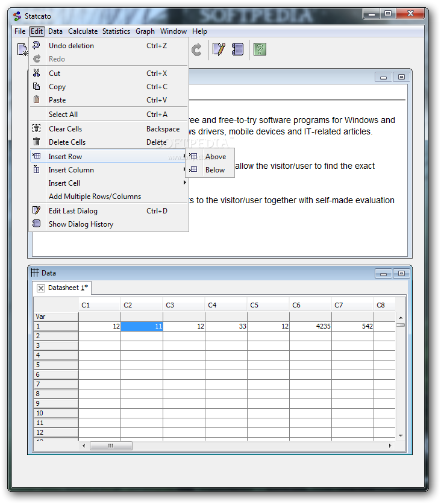Open the Data menu
Image resolution: width=441 pixels, height=504 pixels.
(x=55, y=31)
